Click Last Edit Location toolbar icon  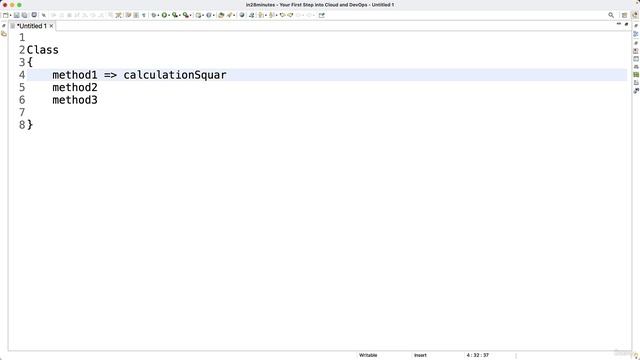(x=282, y=15)
